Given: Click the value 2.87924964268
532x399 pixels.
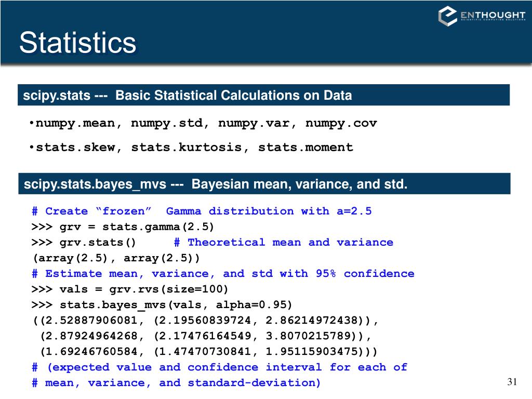Looking at the screenshot, I should coord(91,336).
